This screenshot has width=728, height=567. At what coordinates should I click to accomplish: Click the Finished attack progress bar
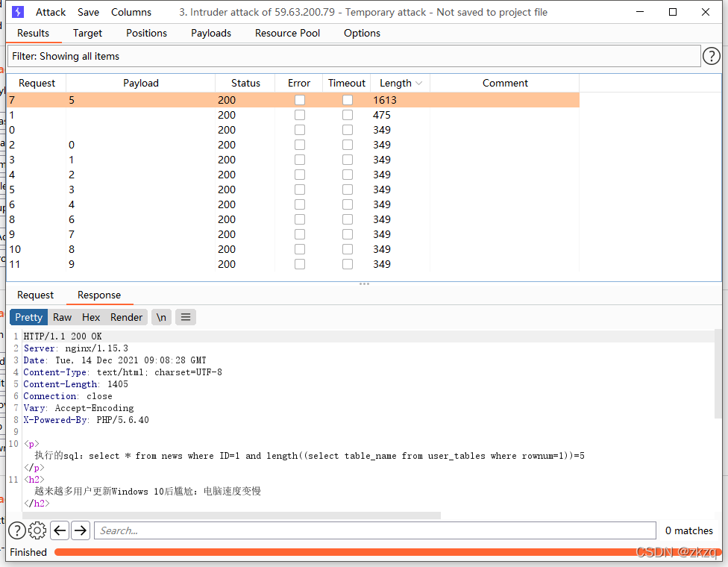[387, 552]
